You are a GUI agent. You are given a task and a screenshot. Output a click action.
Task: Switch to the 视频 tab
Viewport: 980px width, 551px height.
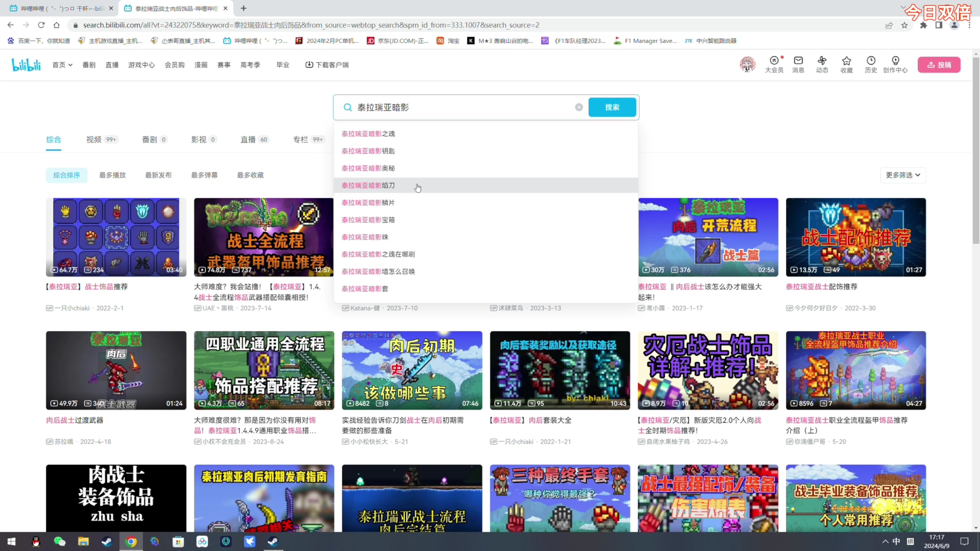click(94, 140)
